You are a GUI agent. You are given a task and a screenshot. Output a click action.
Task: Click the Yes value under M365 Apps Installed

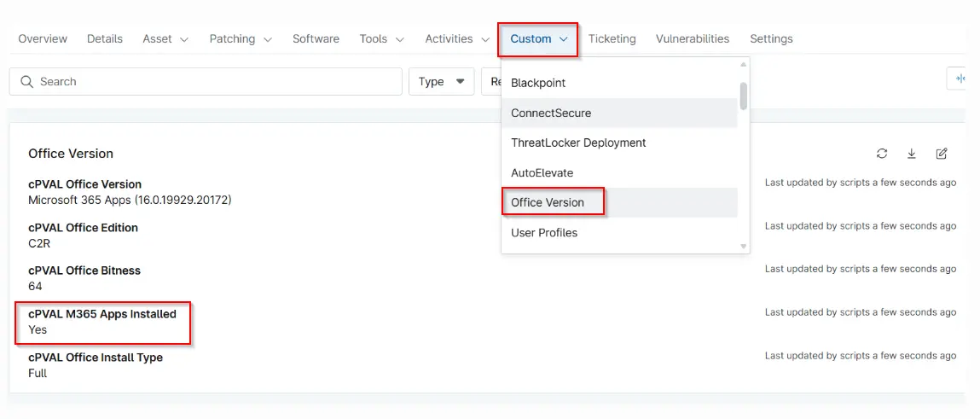coord(38,329)
